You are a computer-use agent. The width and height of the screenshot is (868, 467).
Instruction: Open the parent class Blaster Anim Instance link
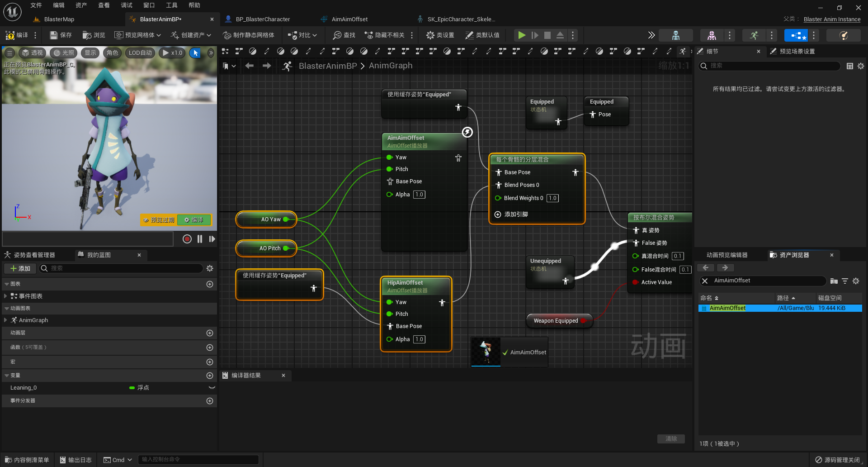832,19
